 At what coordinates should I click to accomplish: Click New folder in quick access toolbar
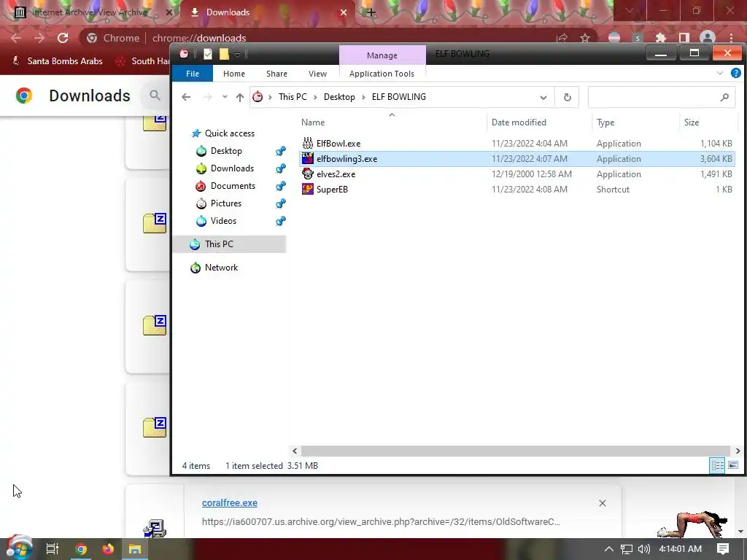224,54
